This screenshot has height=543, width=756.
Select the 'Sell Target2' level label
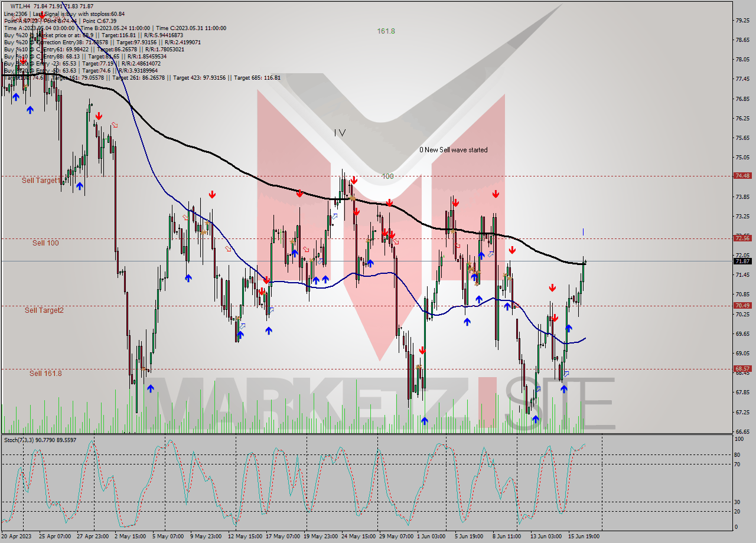(x=44, y=310)
